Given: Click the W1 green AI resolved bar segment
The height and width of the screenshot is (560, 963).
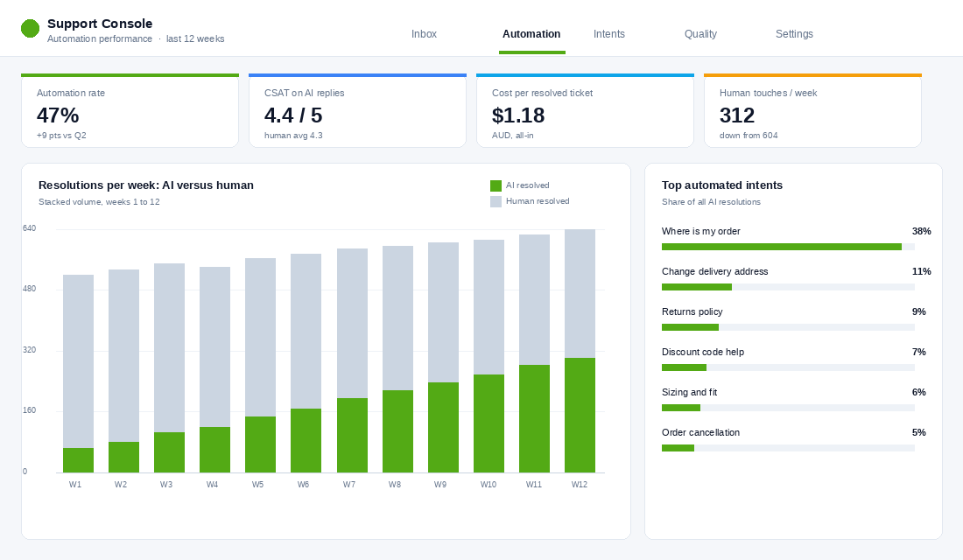Looking at the screenshot, I should (x=79, y=460).
